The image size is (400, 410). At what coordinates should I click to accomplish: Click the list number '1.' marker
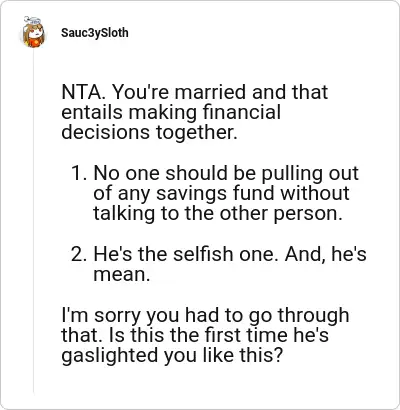(79, 173)
